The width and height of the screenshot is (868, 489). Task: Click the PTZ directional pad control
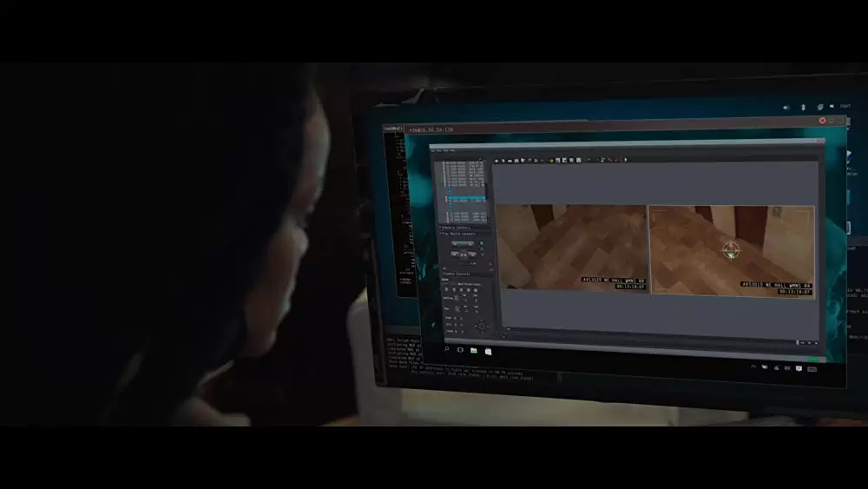(481, 325)
